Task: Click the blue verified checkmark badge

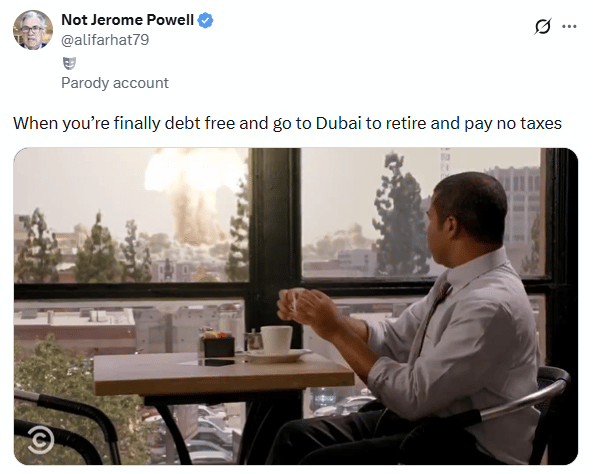Action: coord(206,20)
